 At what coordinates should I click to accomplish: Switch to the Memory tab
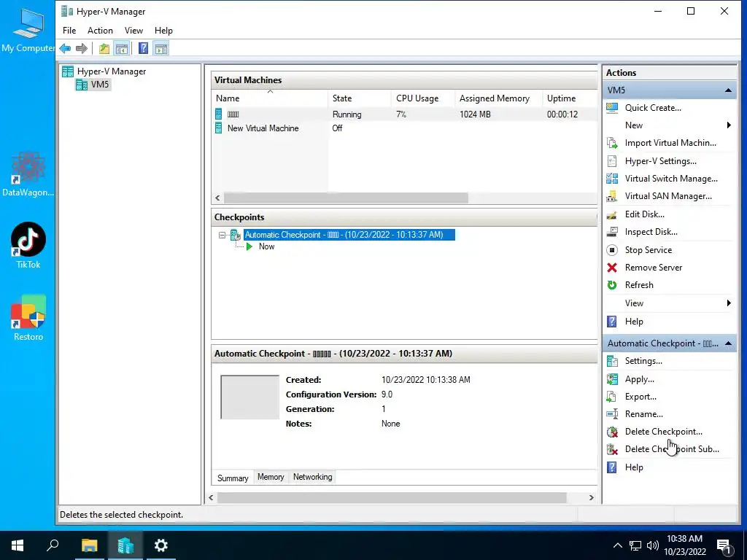[x=271, y=477]
